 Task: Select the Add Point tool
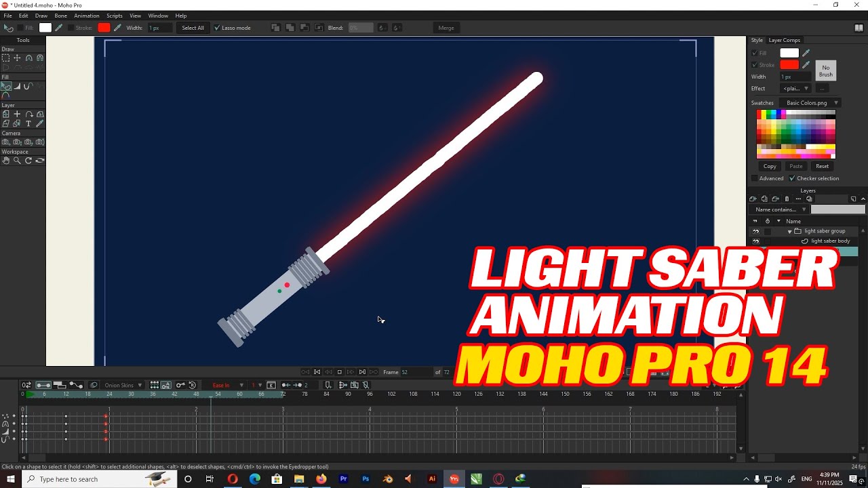point(28,58)
